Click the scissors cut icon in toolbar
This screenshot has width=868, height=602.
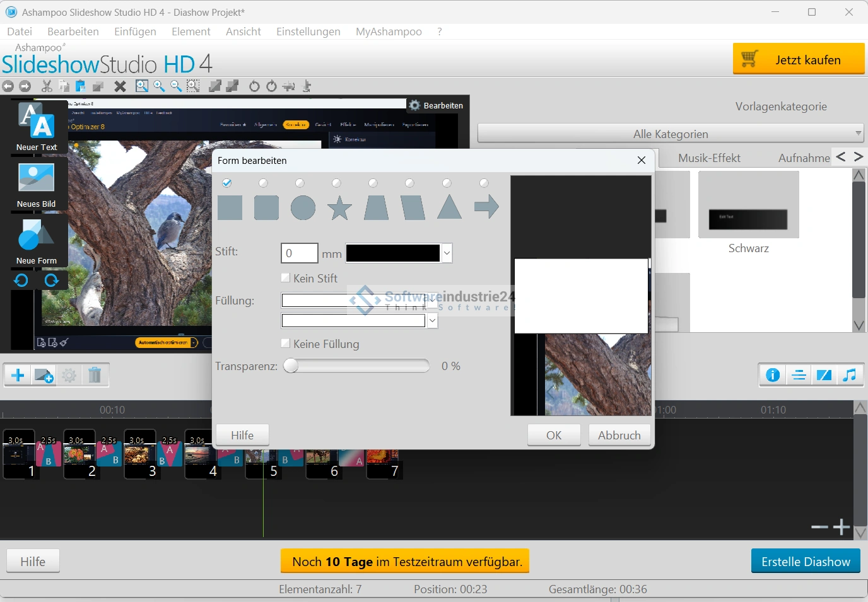[47, 86]
